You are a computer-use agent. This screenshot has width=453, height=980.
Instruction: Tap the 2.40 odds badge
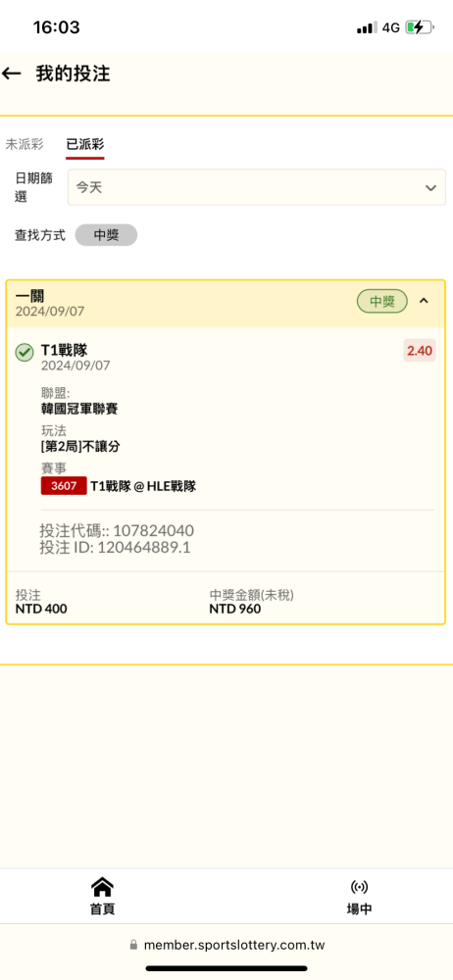point(420,351)
